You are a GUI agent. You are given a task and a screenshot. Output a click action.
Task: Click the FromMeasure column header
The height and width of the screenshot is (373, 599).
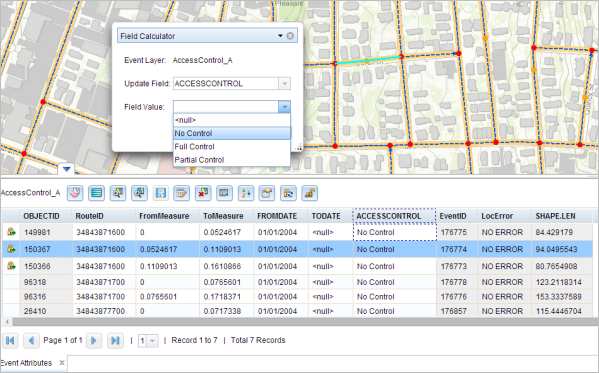tap(164, 216)
